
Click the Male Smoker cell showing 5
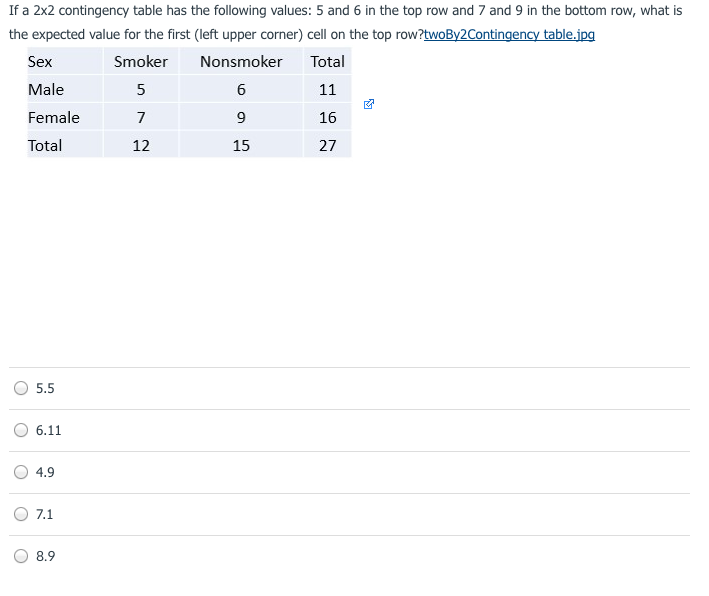click(141, 89)
